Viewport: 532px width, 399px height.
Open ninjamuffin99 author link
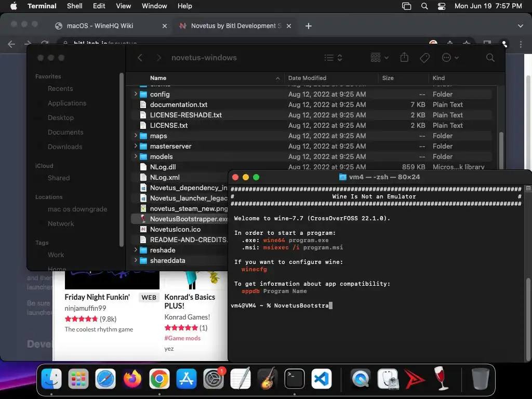[x=85, y=308]
